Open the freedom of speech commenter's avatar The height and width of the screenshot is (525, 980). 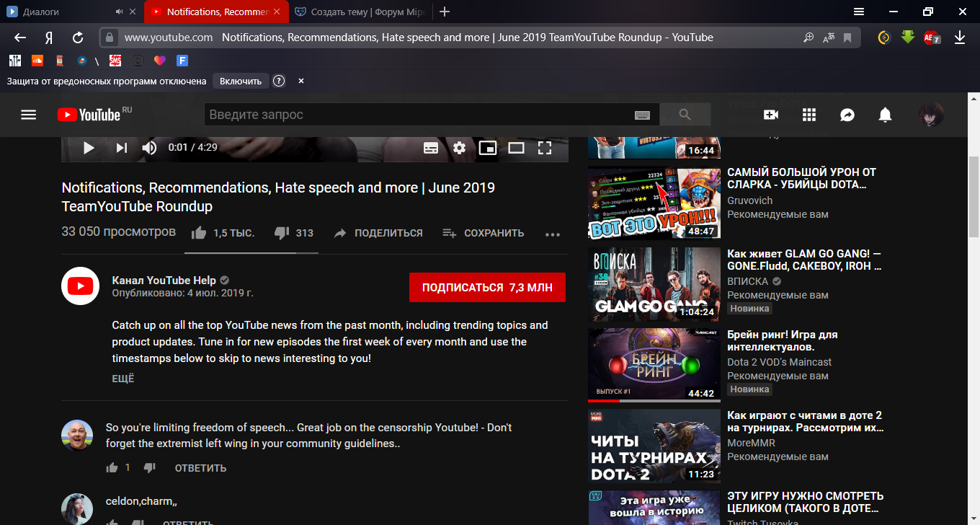[77, 436]
